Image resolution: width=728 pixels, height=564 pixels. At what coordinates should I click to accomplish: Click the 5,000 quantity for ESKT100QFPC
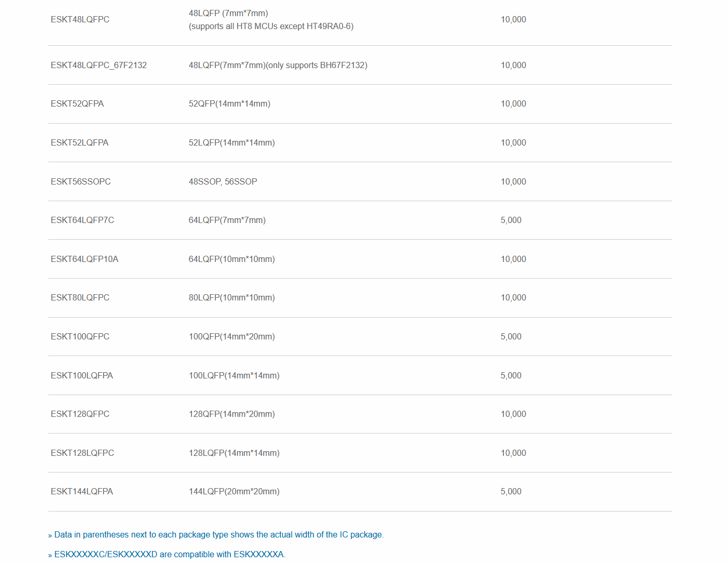(511, 337)
